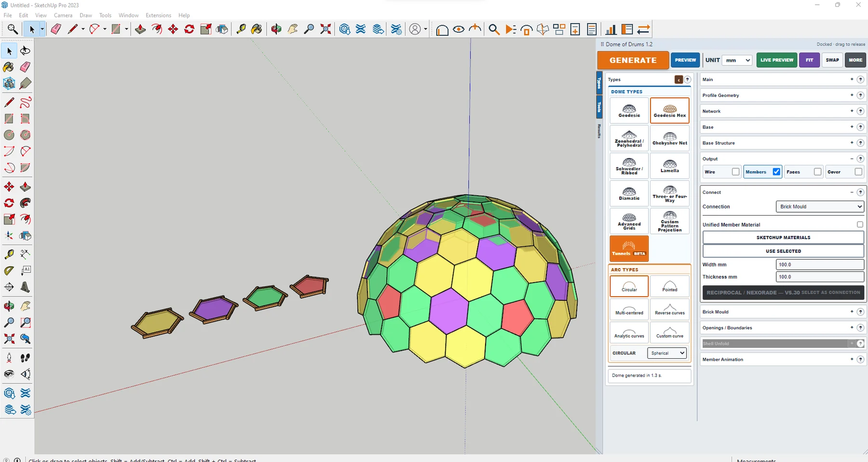Click the Thickness mm input field
This screenshot has width=868, height=462.
click(x=820, y=277)
